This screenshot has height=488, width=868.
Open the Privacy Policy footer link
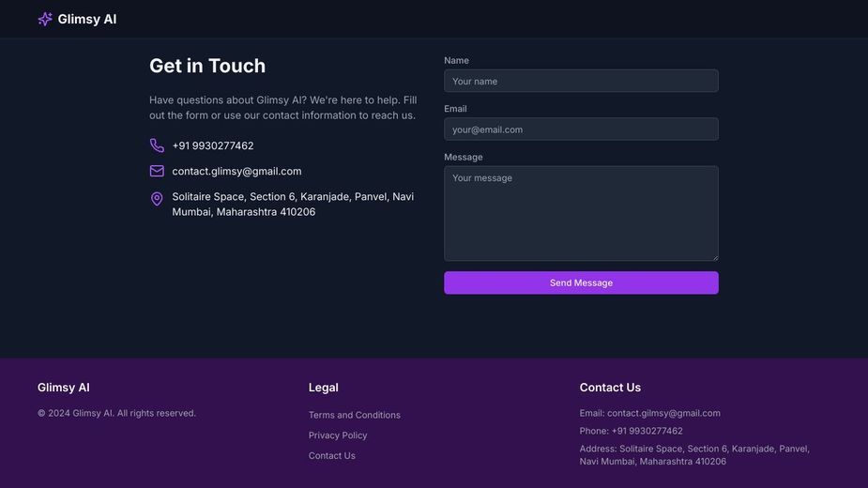click(x=338, y=435)
